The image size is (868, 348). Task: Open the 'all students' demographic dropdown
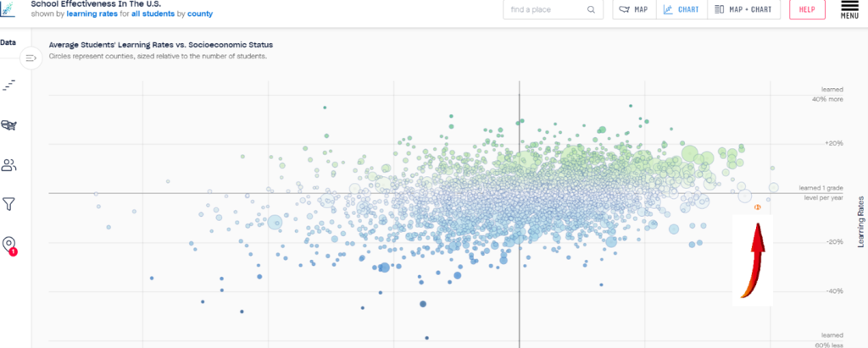tap(153, 14)
